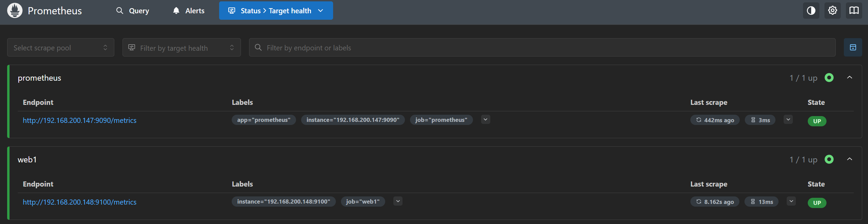Click the instance="192.168.200.147:9090" label badge

(353, 120)
